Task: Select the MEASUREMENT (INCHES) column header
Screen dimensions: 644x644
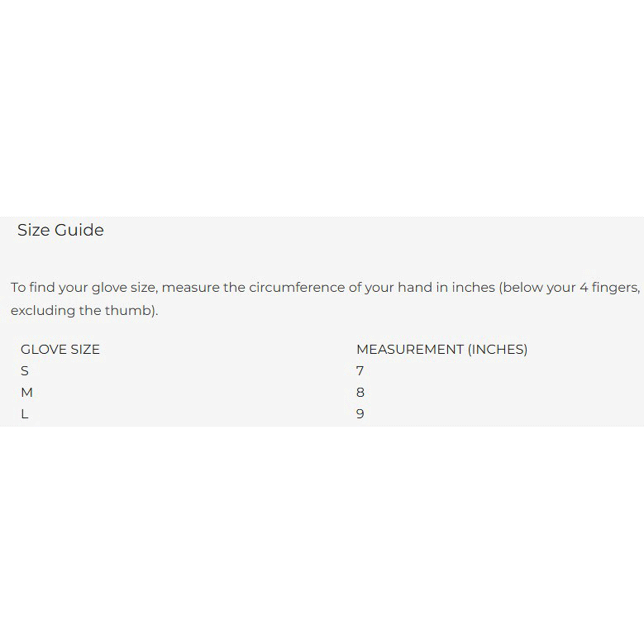Action: pyautogui.click(x=442, y=349)
